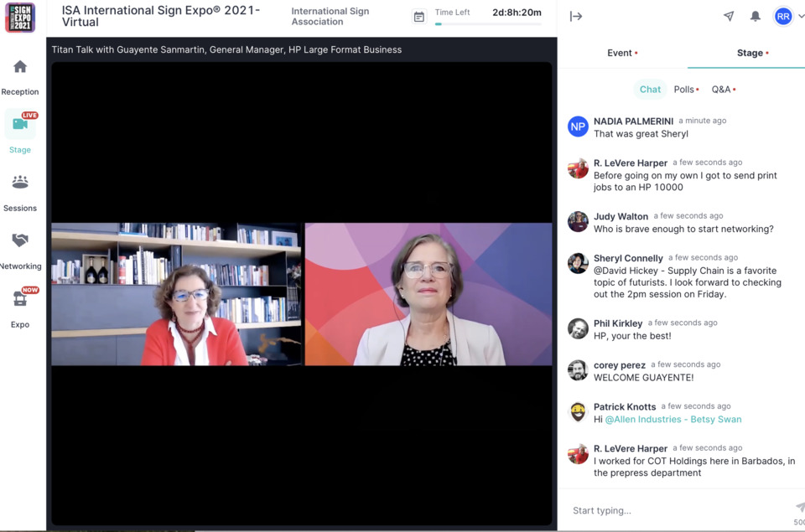Click the send message arrow icon
Image resolution: width=805 pixels, height=532 pixels.
798,508
